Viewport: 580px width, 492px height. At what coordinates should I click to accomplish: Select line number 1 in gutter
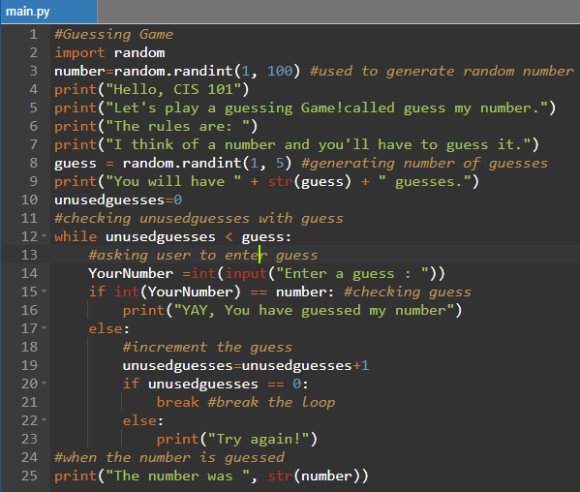click(x=34, y=34)
